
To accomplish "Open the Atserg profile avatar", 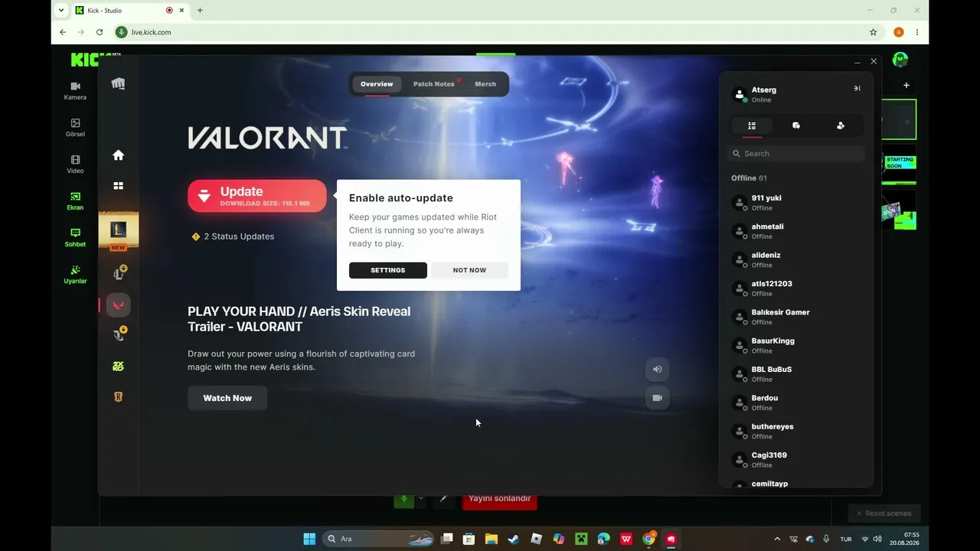I will tap(740, 94).
